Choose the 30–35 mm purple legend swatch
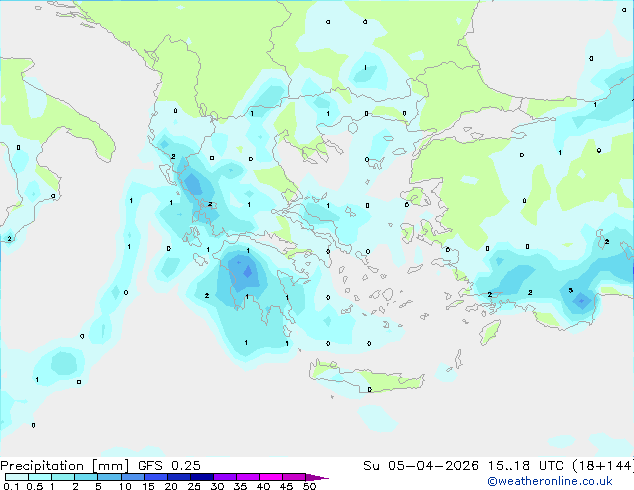 point(224,477)
